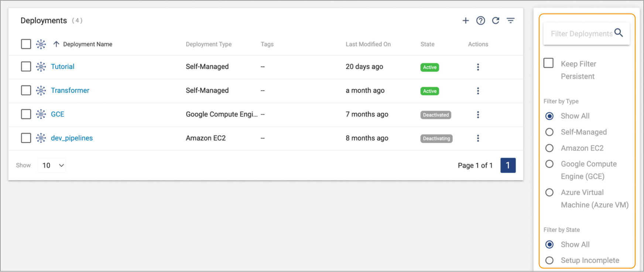The height and width of the screenshot is (272, 644).
Task: Click the Tutorial deployment engine icon
Action: point(41,67)
